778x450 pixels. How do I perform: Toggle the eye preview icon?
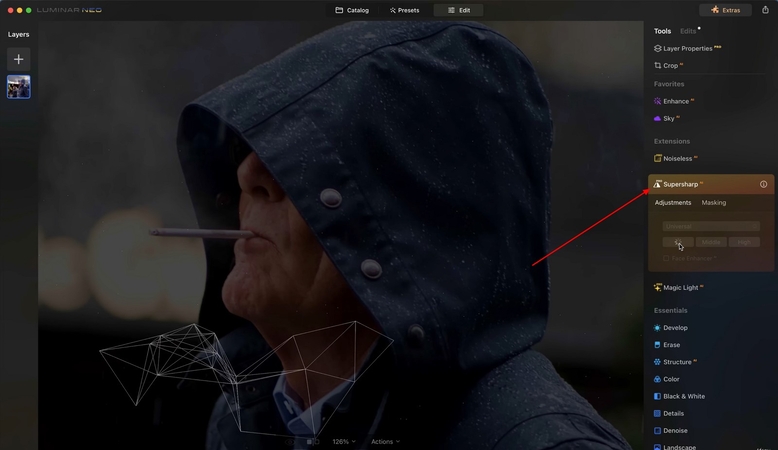click(290, 442)
